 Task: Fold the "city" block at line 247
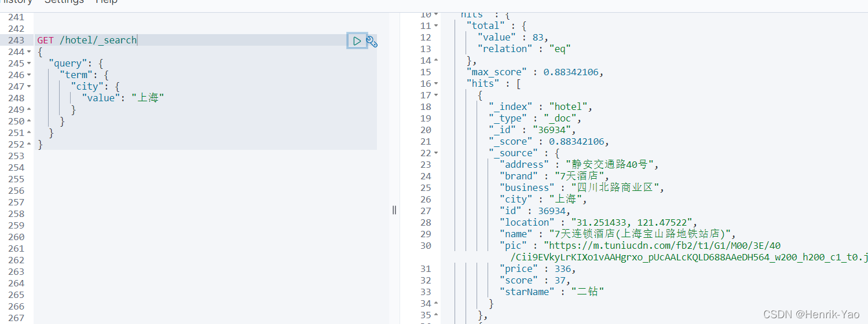coord(30,87)
